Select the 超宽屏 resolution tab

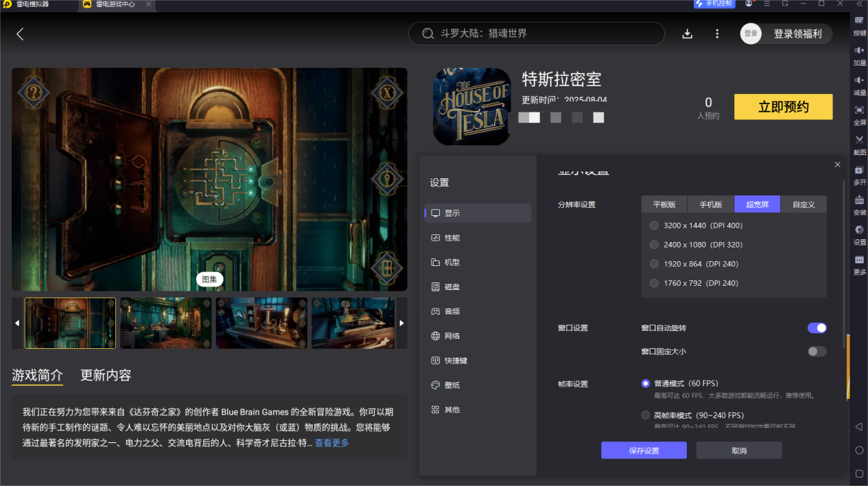(757, 204)
